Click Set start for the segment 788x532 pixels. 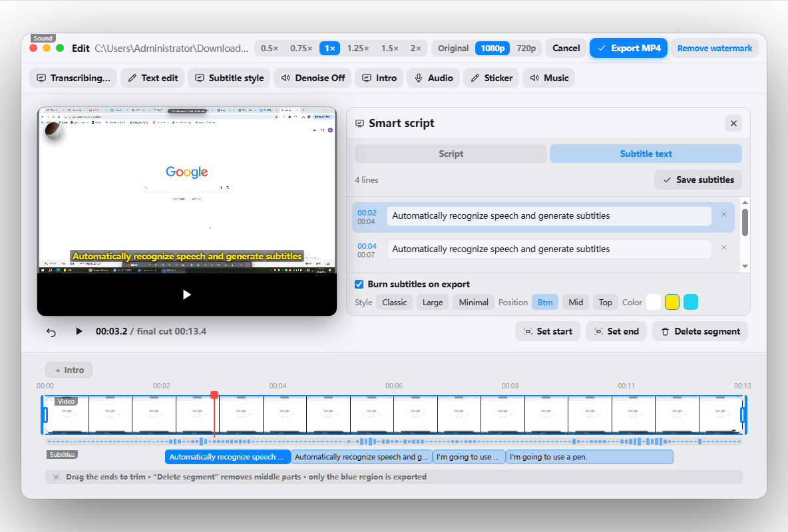tap(548, 332)
